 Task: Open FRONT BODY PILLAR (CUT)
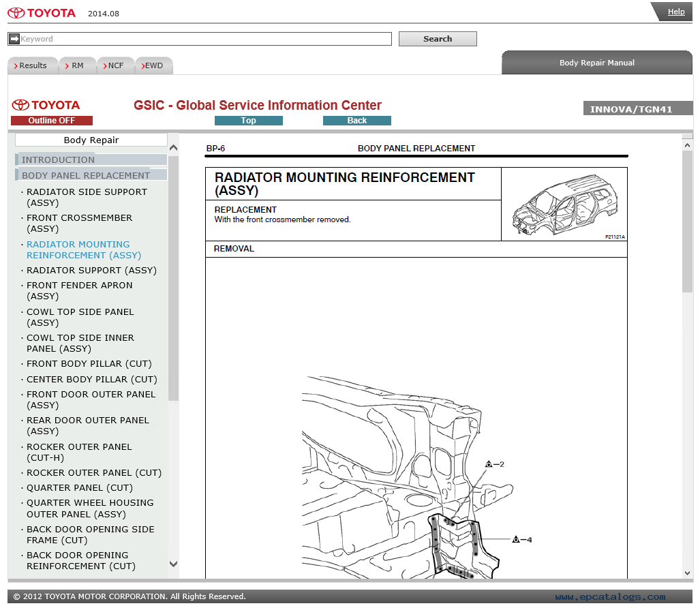point(89,364)
